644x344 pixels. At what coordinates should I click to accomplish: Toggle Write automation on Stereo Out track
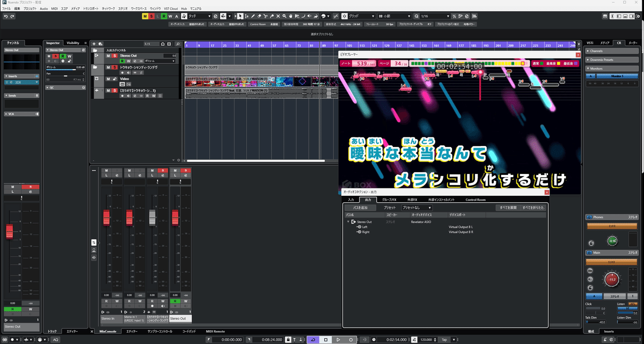[x=129, y=61]
